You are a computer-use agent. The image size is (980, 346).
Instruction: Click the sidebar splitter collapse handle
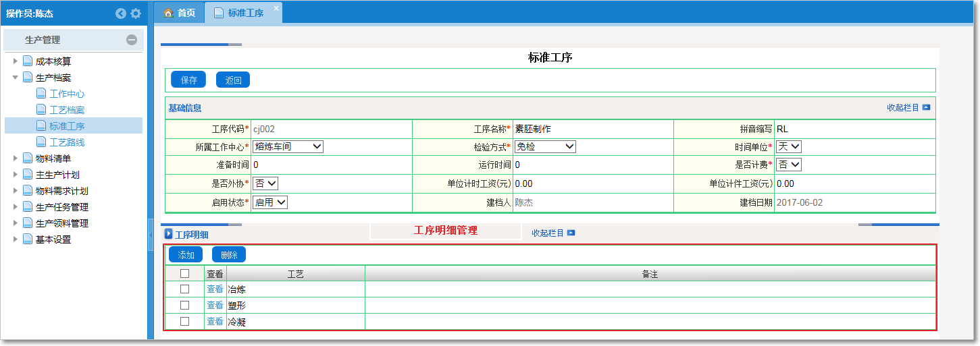pyautogui.click(x=151, y=234)
